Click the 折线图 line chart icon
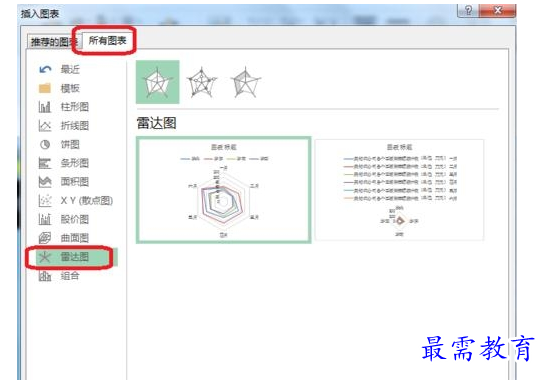 pyautogui.click(x=45, y=125)
